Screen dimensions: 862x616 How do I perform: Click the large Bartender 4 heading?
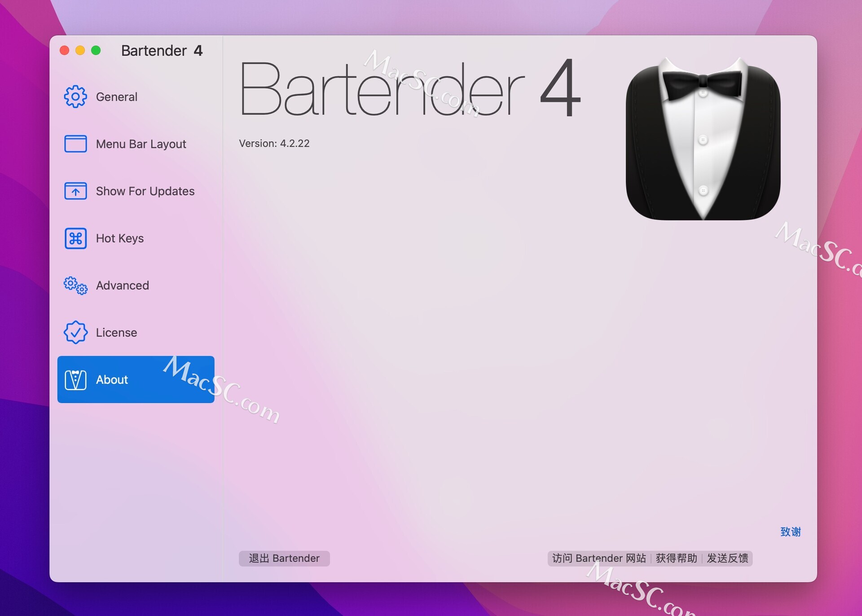tap(410, 88)
